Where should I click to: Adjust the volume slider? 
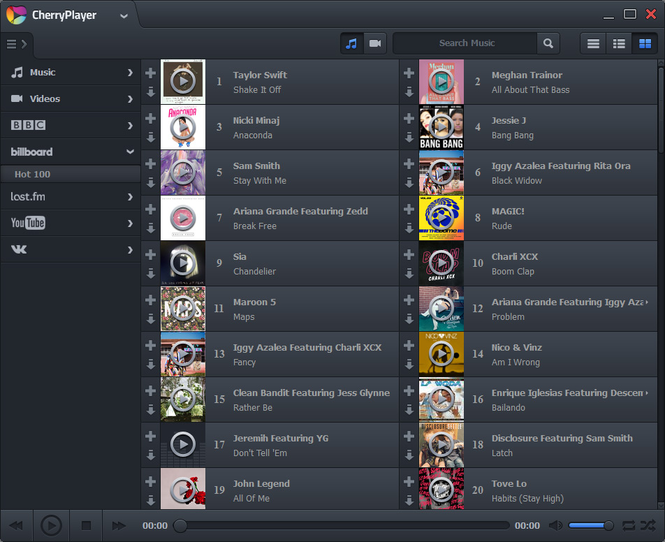pos(590,526)
